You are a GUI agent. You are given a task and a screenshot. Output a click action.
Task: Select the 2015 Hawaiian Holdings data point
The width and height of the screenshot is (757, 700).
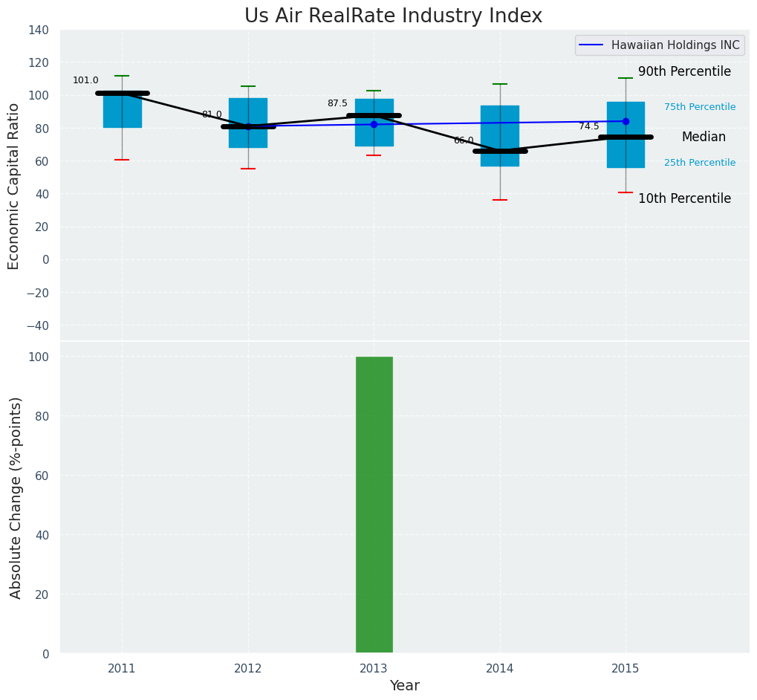pos(626,121)
